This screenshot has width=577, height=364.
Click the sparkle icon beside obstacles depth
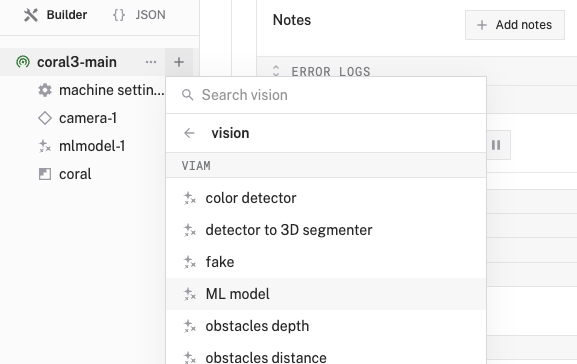pyautogui.click(x=190, y=326)
